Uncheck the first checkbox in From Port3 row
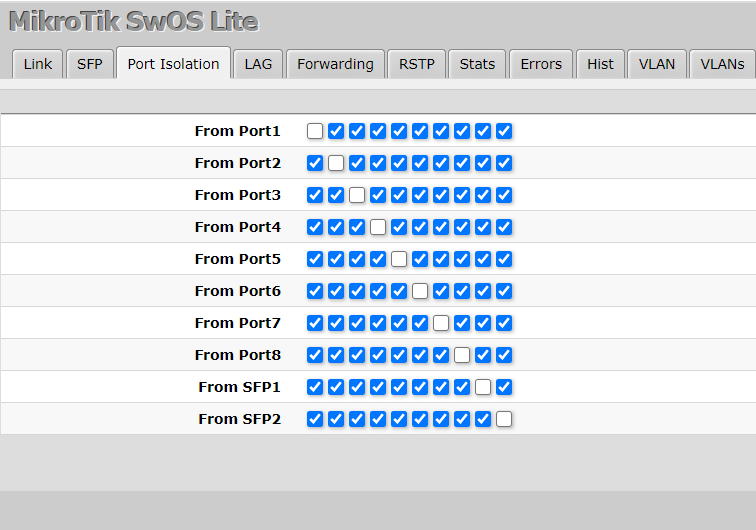 tap(315, 195)
